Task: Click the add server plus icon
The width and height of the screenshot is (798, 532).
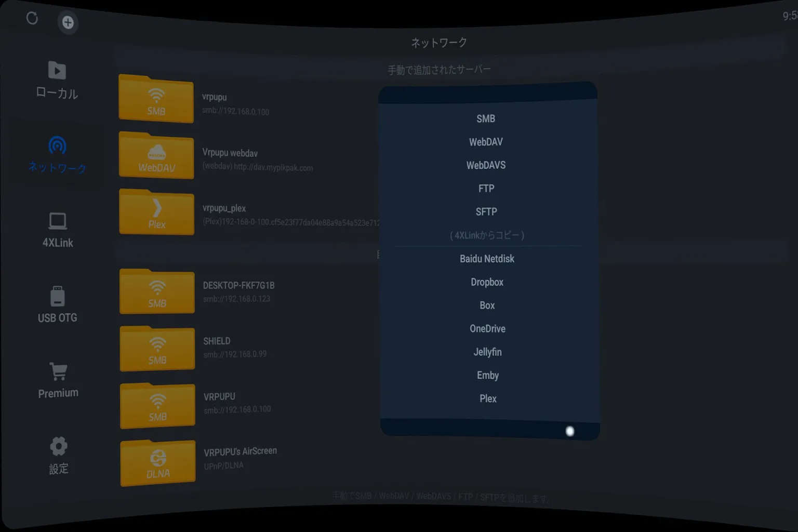Action: (x=68, y=22)
